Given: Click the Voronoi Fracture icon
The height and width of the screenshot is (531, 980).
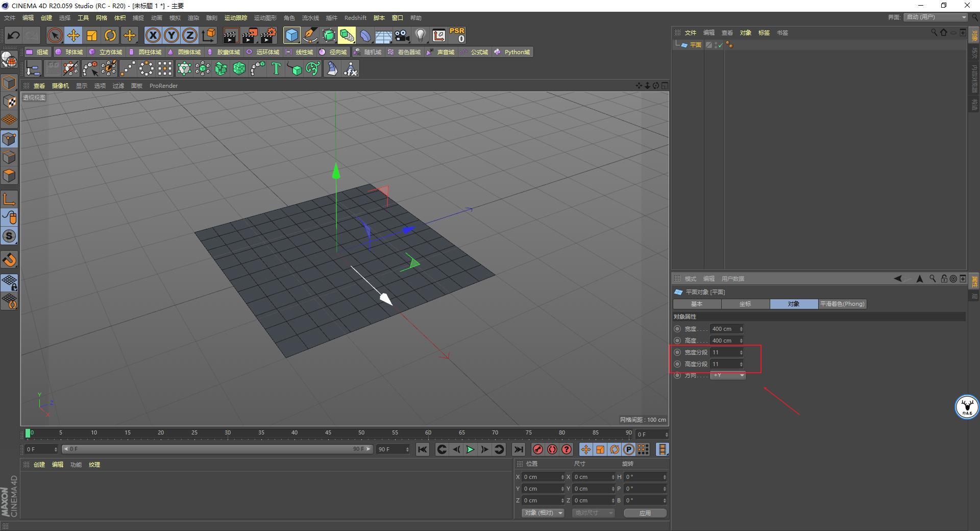Looking at the screenshot, I should pyautogui.click(x=239, y=68).
